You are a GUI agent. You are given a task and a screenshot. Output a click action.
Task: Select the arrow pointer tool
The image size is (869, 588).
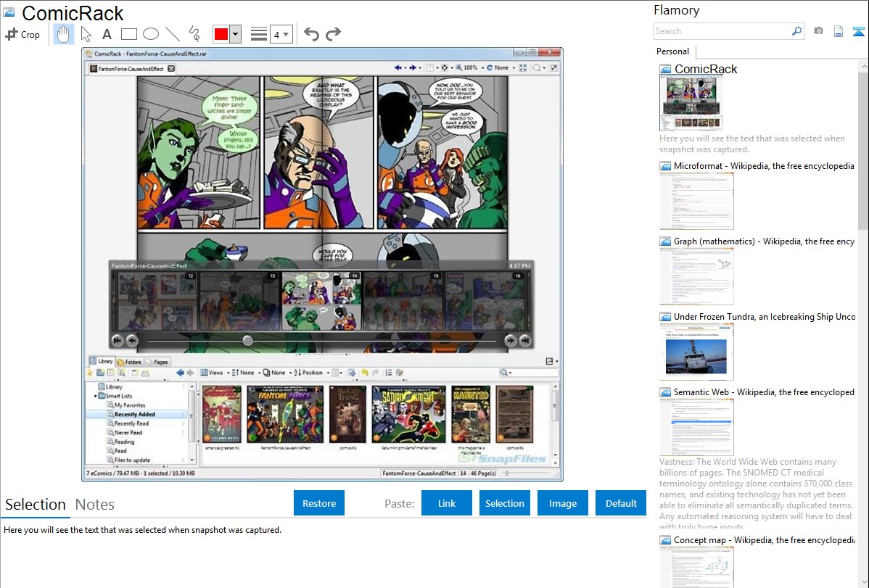(86, 34)
